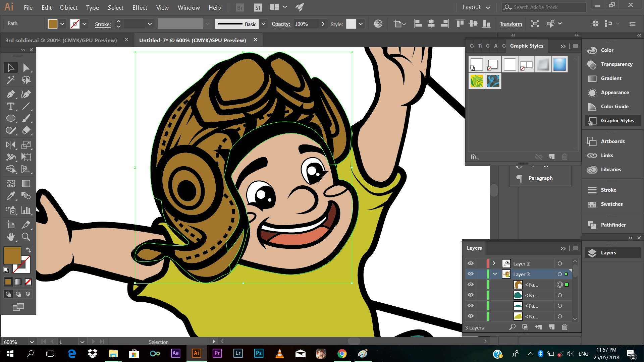Open the Object menu

click(x=68, y=7)
